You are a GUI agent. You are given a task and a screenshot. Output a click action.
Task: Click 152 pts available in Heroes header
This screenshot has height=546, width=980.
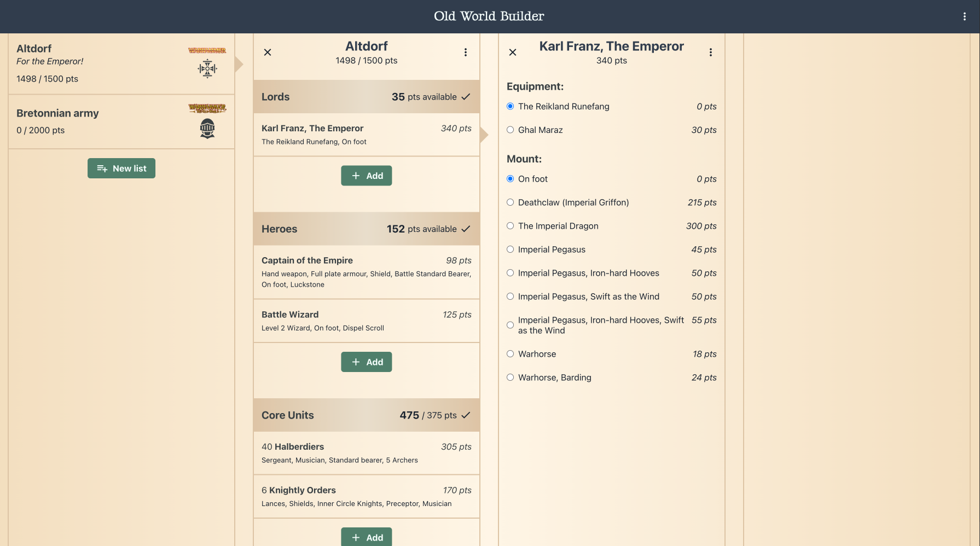tap(422, 229)
